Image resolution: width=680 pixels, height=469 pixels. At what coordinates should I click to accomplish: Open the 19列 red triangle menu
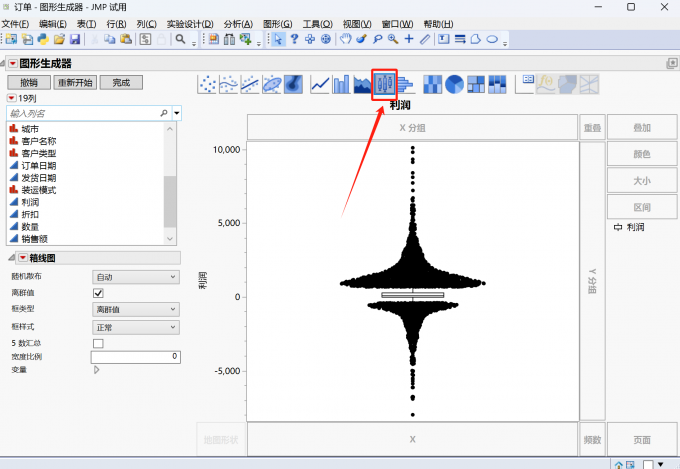coord(12,98)
